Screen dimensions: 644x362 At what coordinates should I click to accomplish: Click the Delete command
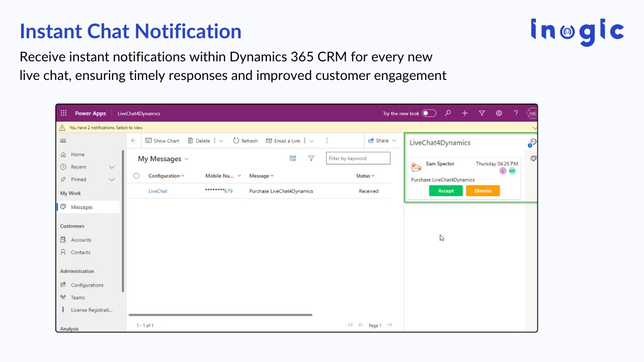199,141
